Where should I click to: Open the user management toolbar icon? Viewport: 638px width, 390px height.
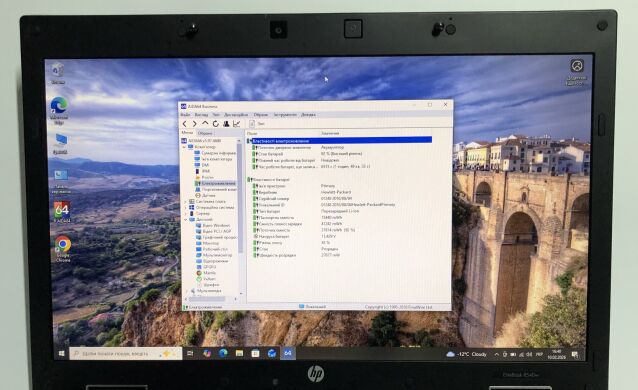[x=226, y=123]
